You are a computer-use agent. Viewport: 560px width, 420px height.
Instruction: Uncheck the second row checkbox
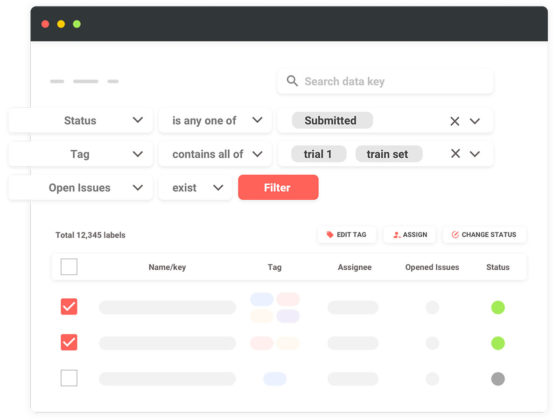point(69,342)
